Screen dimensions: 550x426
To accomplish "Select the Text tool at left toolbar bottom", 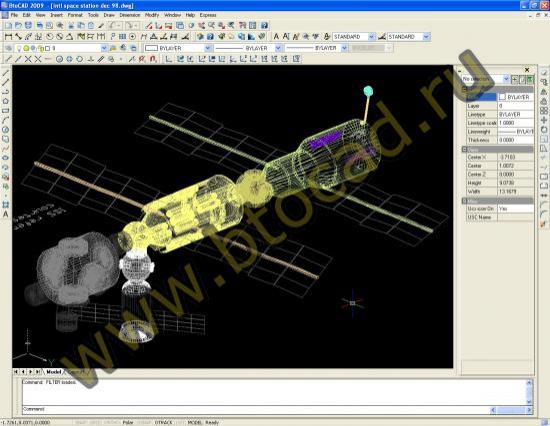I will click(6, 214).
